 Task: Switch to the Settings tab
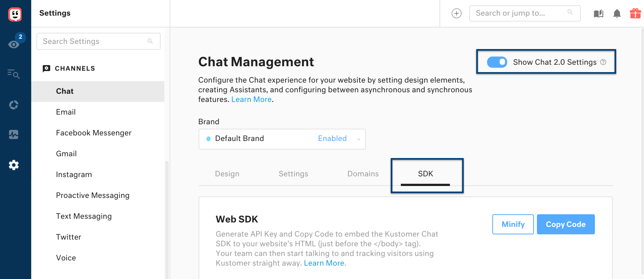point(293,174)
